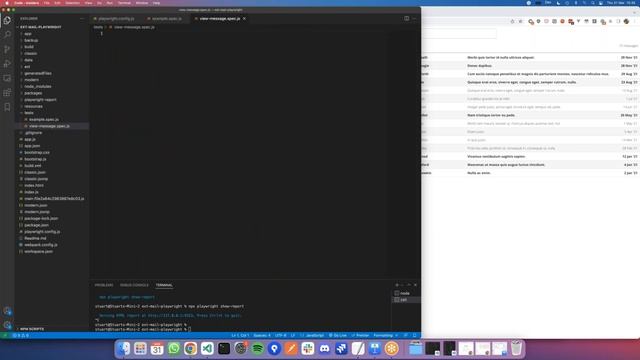Open the Selection menu in menu bar
The image size is (640, 360).
[73, 3]
